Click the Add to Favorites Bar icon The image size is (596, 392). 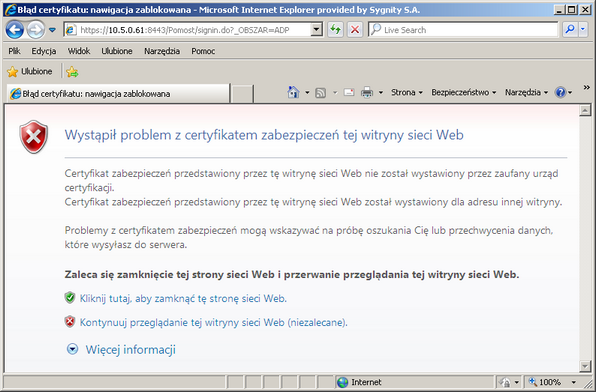[x=72, y=71]
